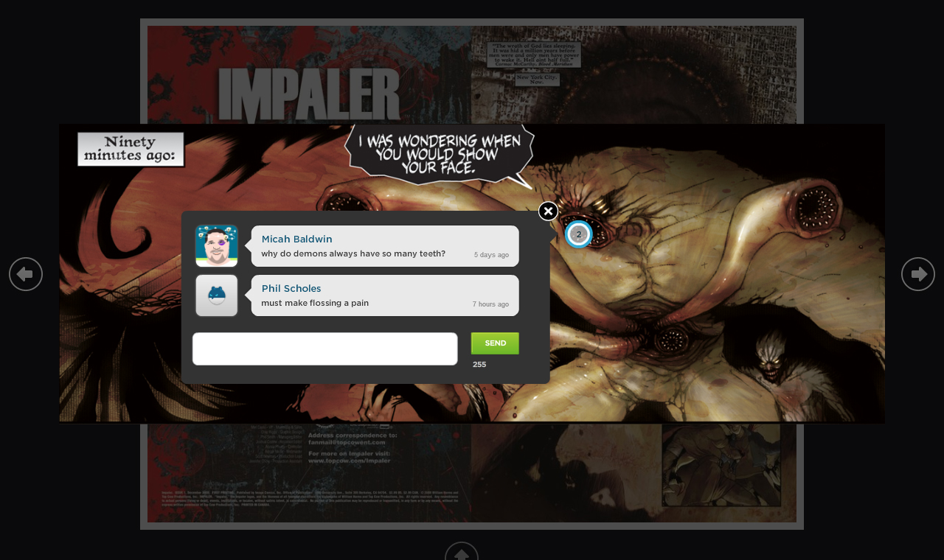Open Micah Baldwin's avatar
944x560 pixels.
point(217,246)
